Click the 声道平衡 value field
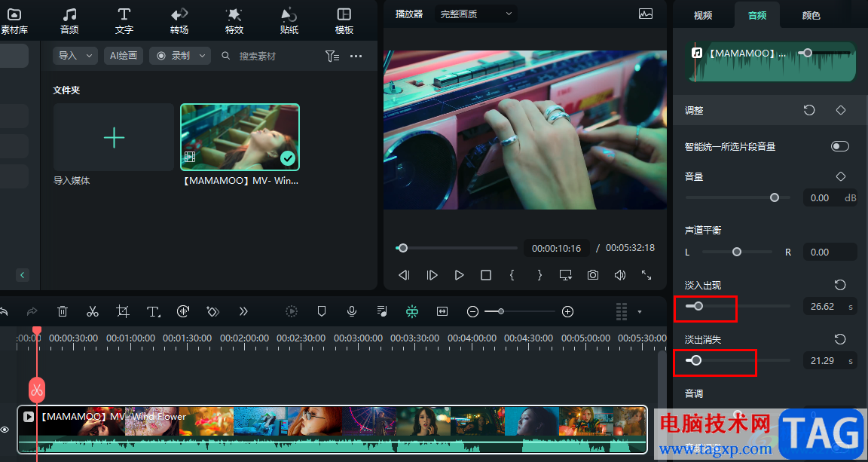This screenshot has height=462, width=868. (x=830, y=252)
